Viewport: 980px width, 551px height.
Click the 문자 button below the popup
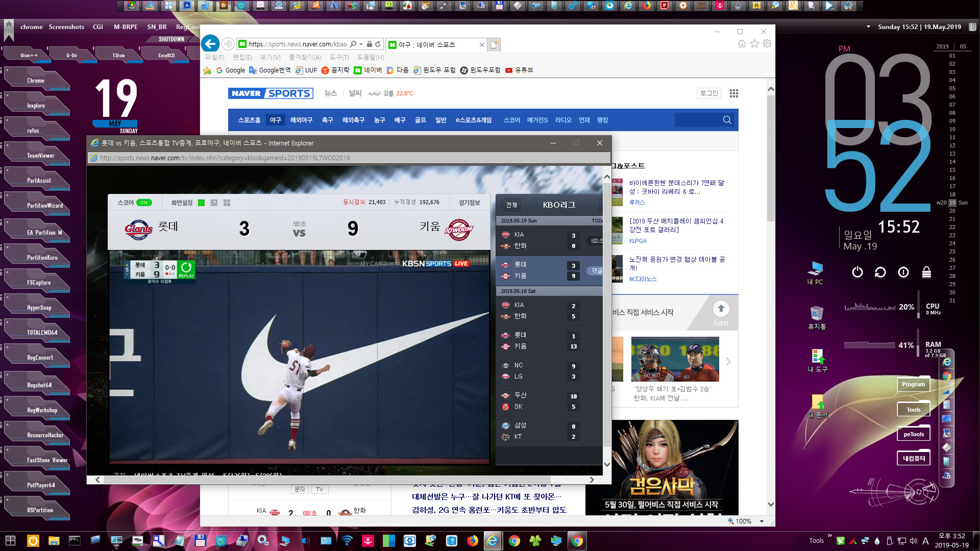pyautogui.click(x=300, y=489)
